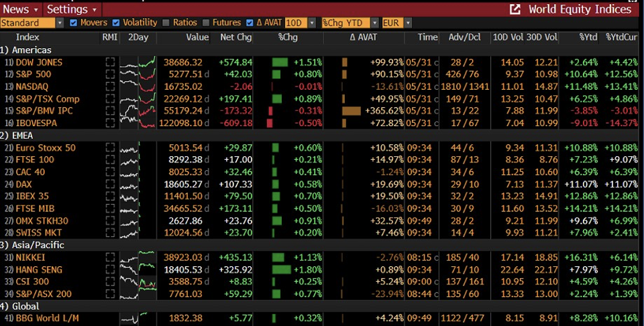The width and height of the screenshot is (644, 326).
Task: Uncheck the Δ AVAT checkbox
Action: (x=250, y=23)
